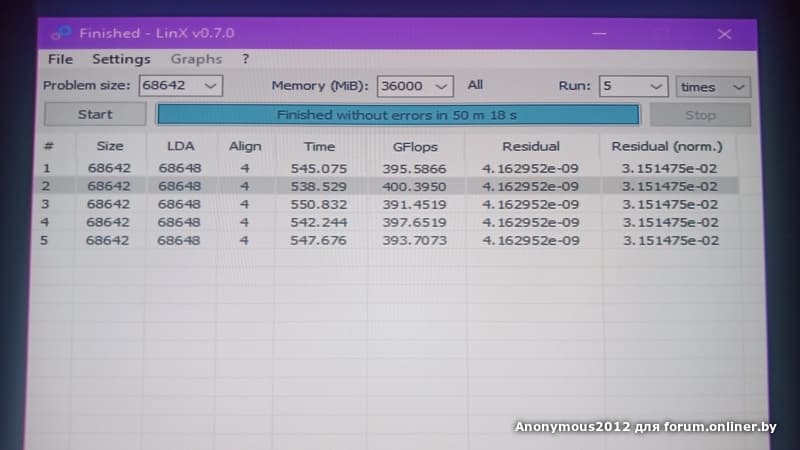Close the LinX window
Image resolution: width=800 pixels, height=450 pixels.
coord(724,34)
